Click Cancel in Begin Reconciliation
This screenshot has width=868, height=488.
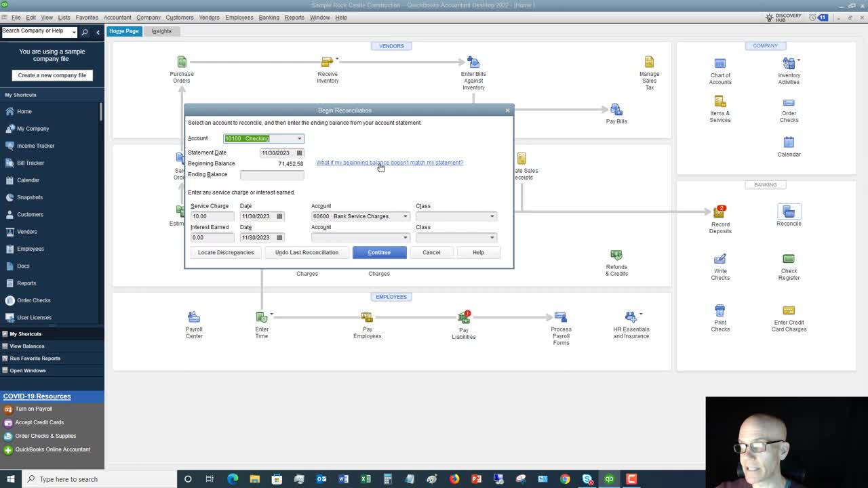(431, 252)
